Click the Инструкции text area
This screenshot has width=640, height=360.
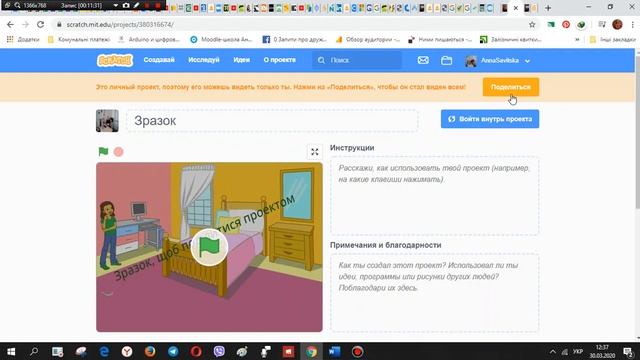(434, 196)
